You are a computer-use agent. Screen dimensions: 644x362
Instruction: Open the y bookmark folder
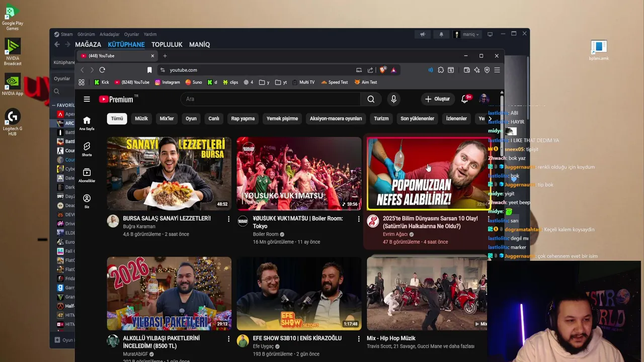point(264,82)
